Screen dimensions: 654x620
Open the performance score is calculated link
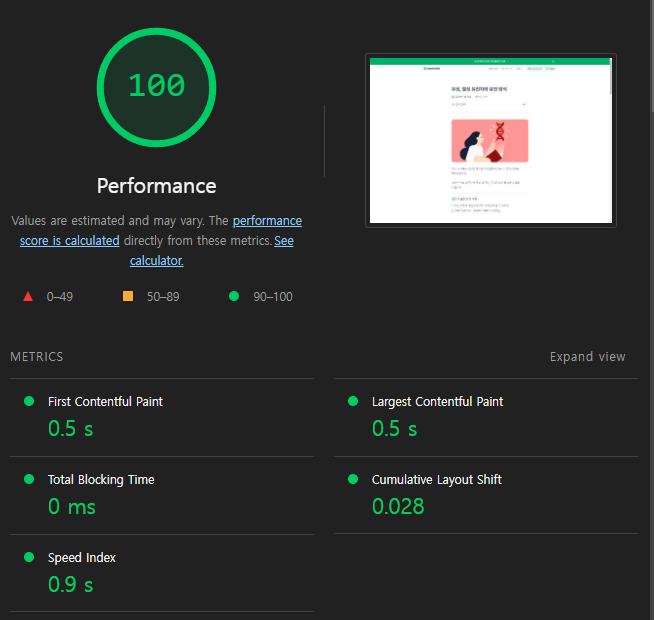coord(161,230)
